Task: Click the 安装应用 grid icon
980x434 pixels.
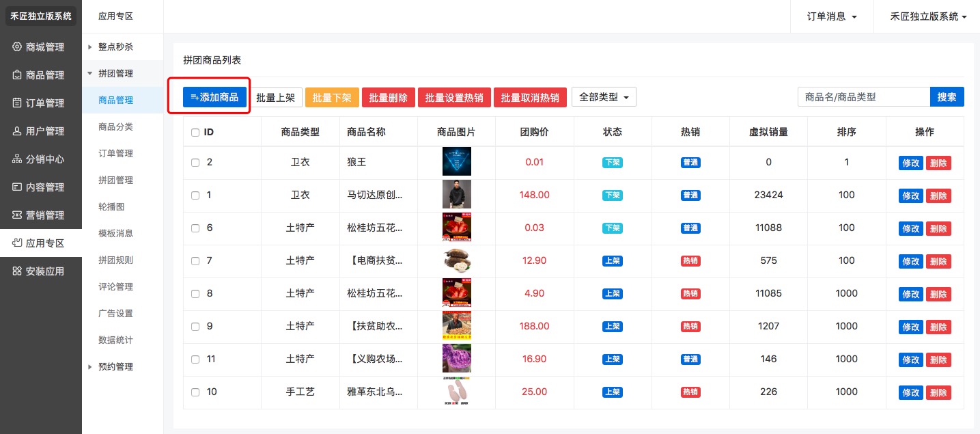Action: [17, 271]
